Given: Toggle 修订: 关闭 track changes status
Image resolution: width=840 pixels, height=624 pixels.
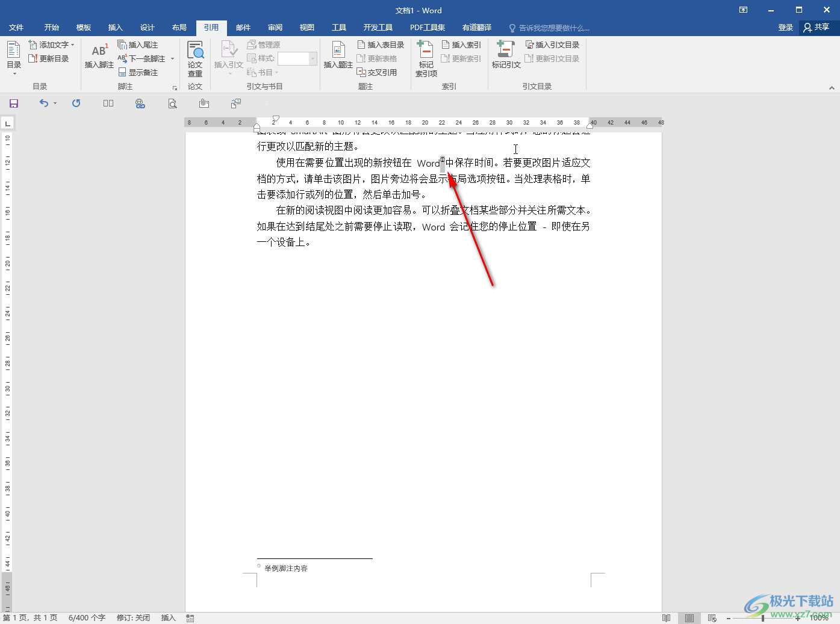Looking at the screenshot, I should (x=133, y=618).
